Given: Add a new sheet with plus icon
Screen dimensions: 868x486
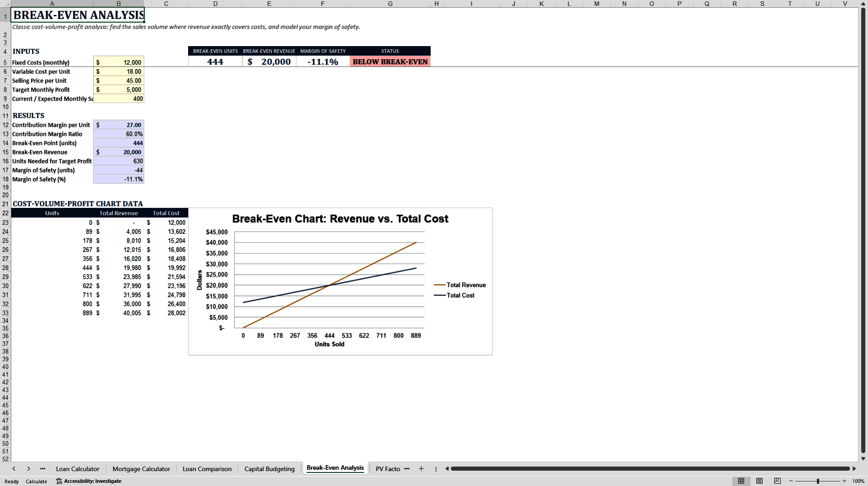Looking at the screenshot, I should (x=421, y=469).
